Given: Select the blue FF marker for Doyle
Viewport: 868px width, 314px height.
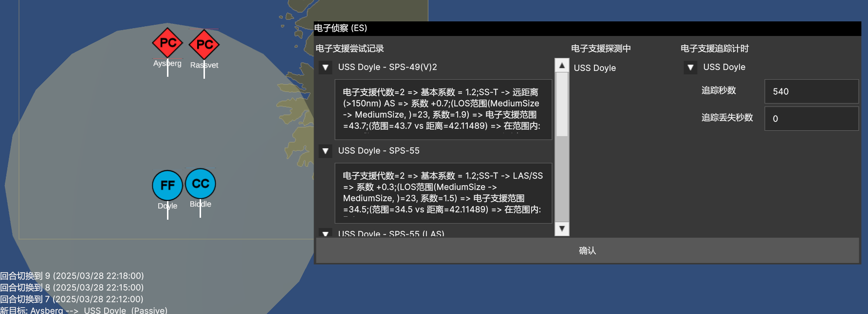Looking at the screenshot, I should (167, 185).
